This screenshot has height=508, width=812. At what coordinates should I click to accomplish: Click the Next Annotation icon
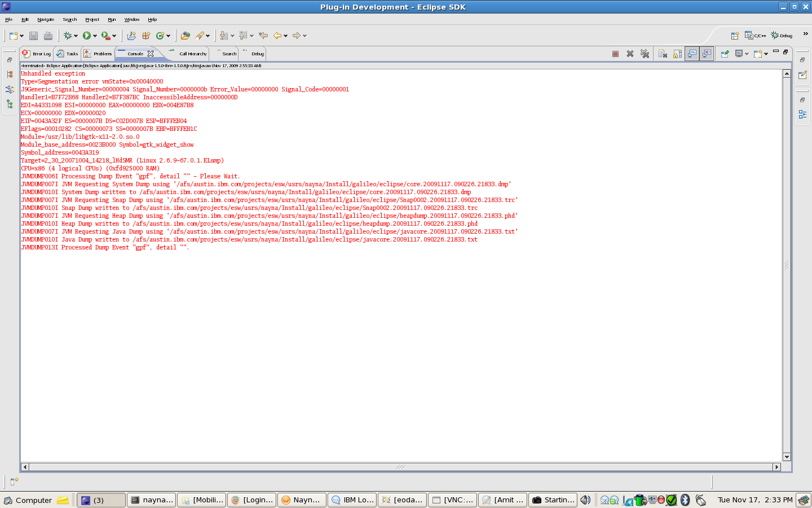click(x=224, y=36)
